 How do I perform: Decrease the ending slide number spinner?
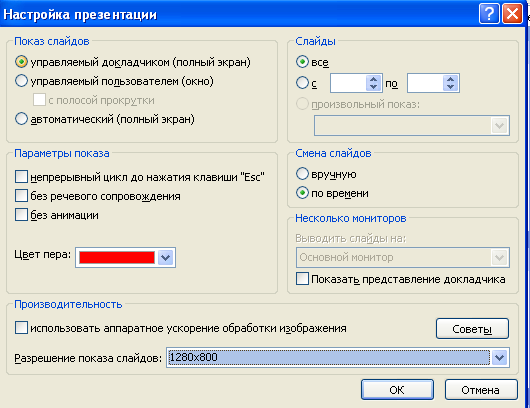tap(450, 87)
